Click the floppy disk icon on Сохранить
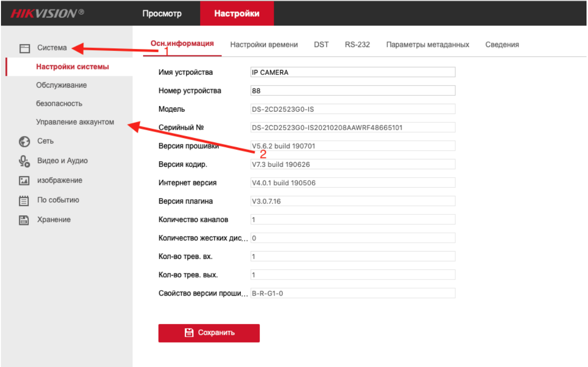 (x=188, y=333)
